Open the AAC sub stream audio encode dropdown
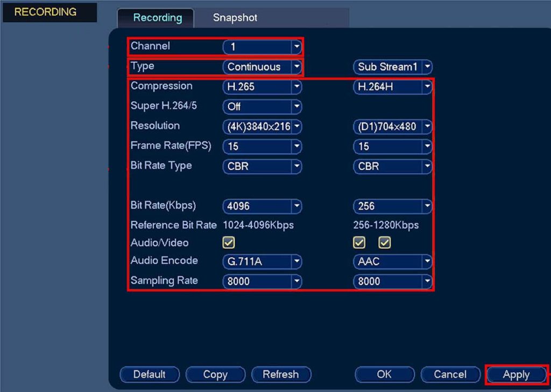This screenshot has width=551, height=392. (x=393, y=261)
